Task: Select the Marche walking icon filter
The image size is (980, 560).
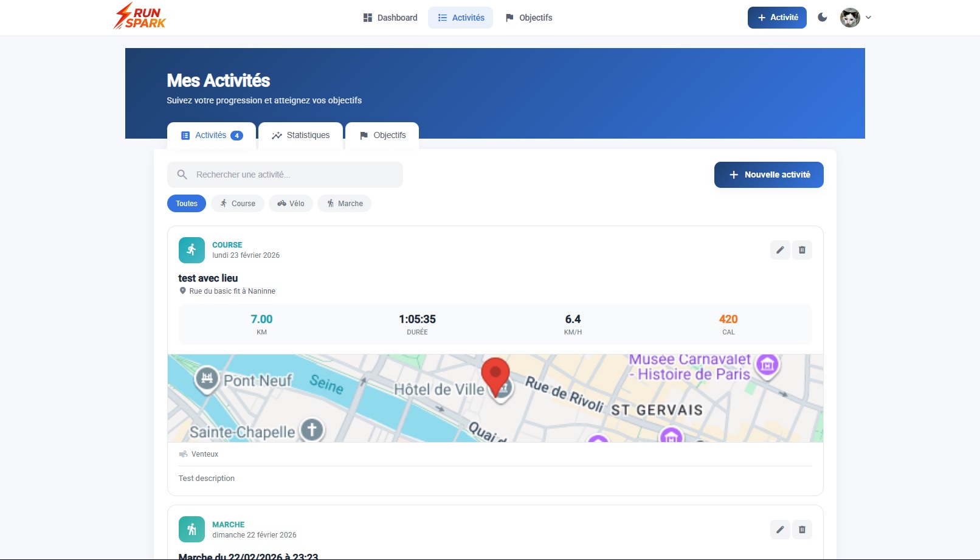Action: pos(330,203)
